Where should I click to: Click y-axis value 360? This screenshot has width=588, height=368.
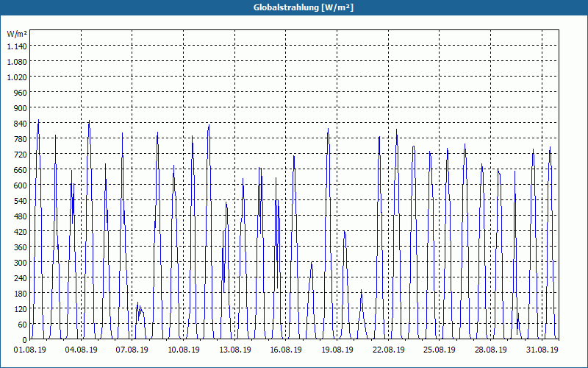(x=20, y=247)
